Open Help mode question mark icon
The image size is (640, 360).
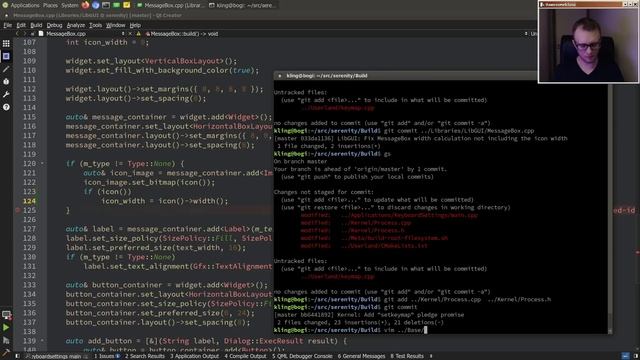(6, 107)
